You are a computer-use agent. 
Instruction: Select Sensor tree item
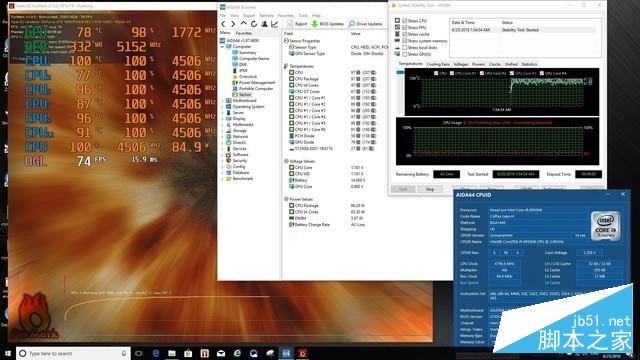coord(245,95)
